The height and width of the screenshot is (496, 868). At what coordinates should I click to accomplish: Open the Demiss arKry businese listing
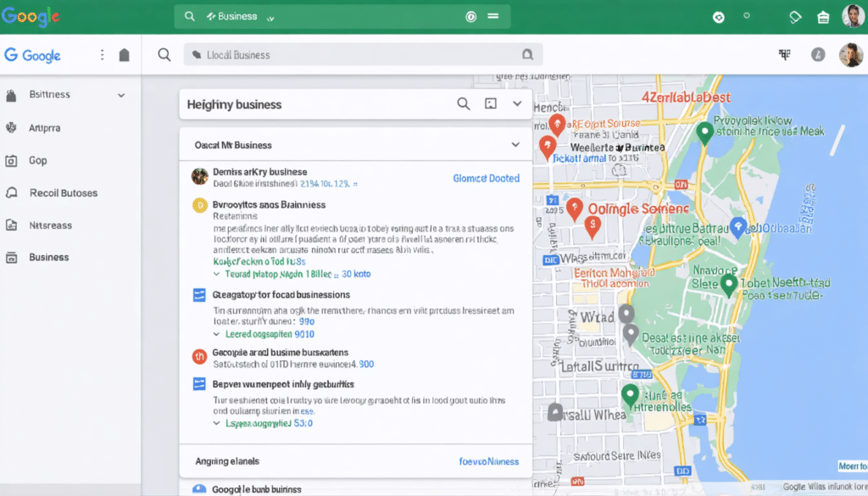pos(259,172)
